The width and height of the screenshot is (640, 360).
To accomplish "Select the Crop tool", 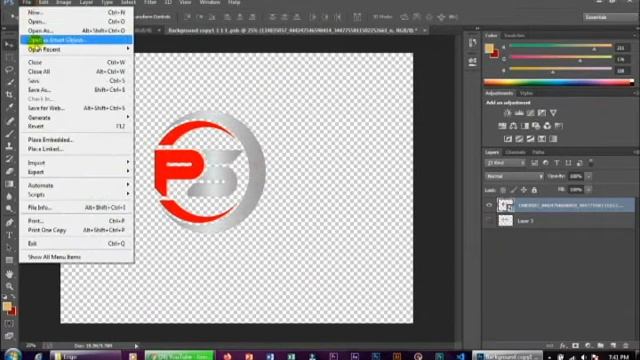I will point(9,95).
